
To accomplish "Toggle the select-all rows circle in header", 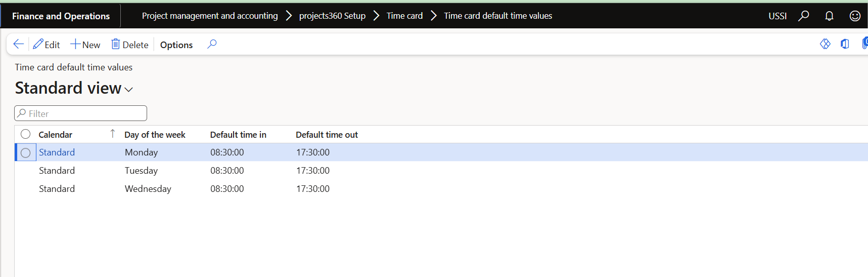I will 26,134.
